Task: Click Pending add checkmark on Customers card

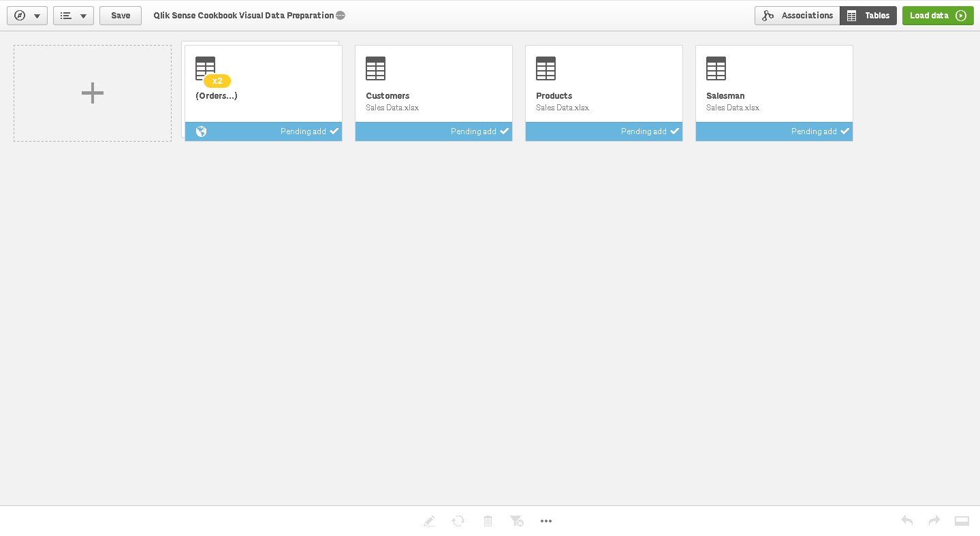Action: click(x=505, y=131)
